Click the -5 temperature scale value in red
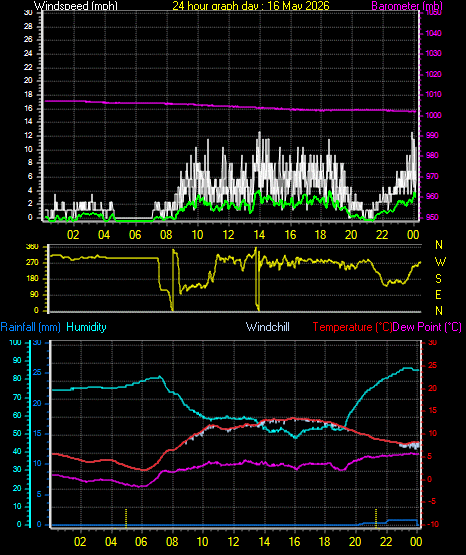The height and width of the screenshot is (555, 466). 432,502
